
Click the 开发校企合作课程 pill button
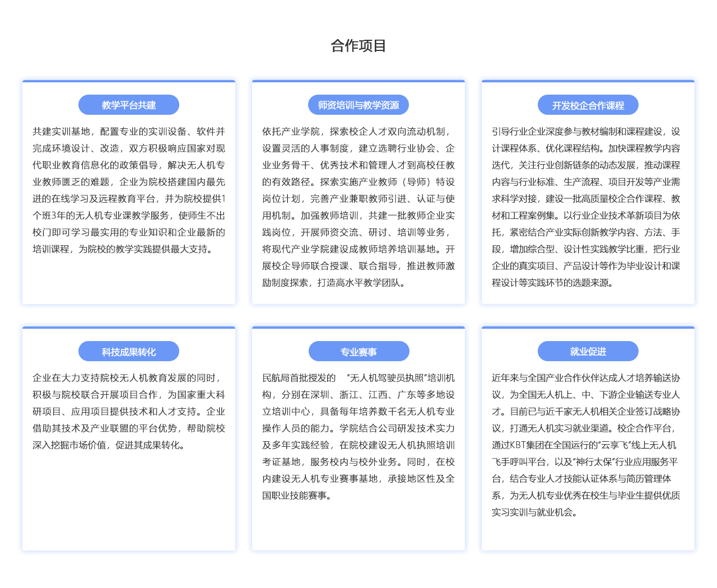point(588,105)
